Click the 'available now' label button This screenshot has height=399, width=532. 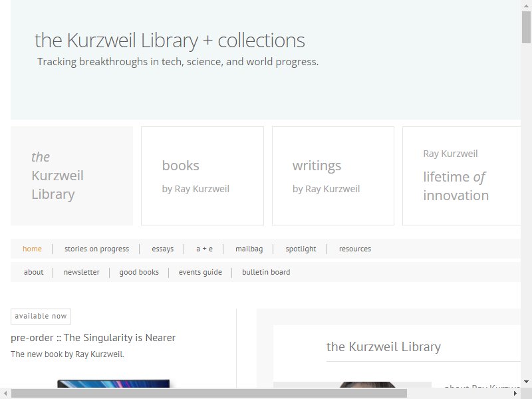pyautogui.click(x=41, y=317)
